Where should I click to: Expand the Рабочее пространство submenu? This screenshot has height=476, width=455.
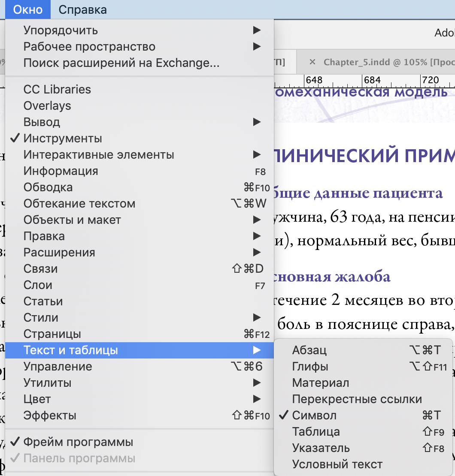coord(140,46)
